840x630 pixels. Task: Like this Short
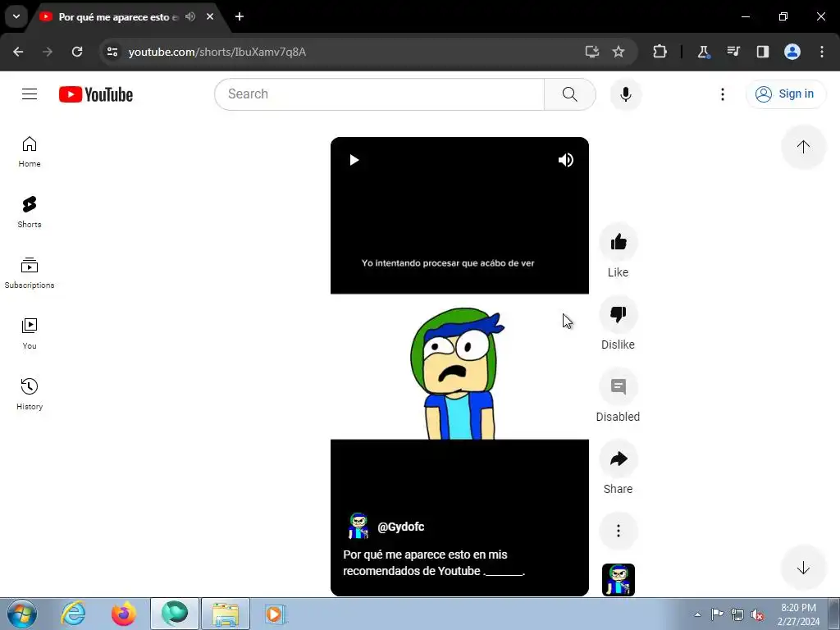[x=619, y=242]
